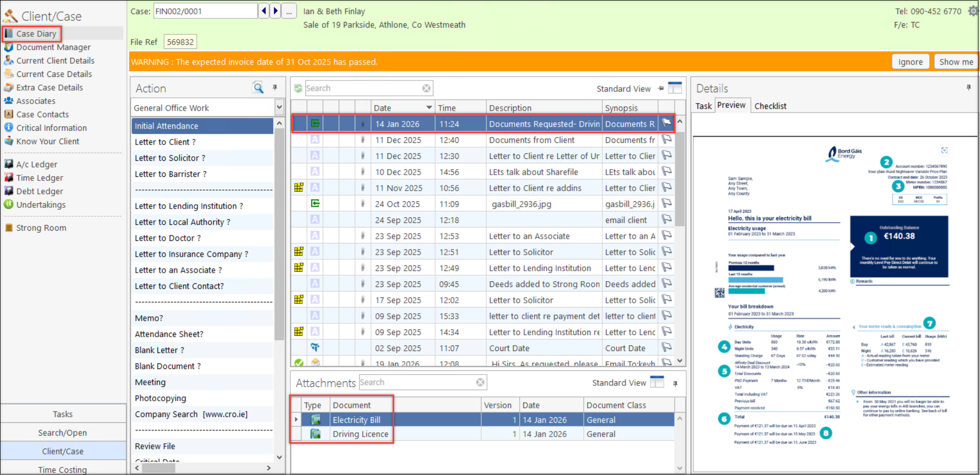Toggle the Details panel pin

point(968,88)
